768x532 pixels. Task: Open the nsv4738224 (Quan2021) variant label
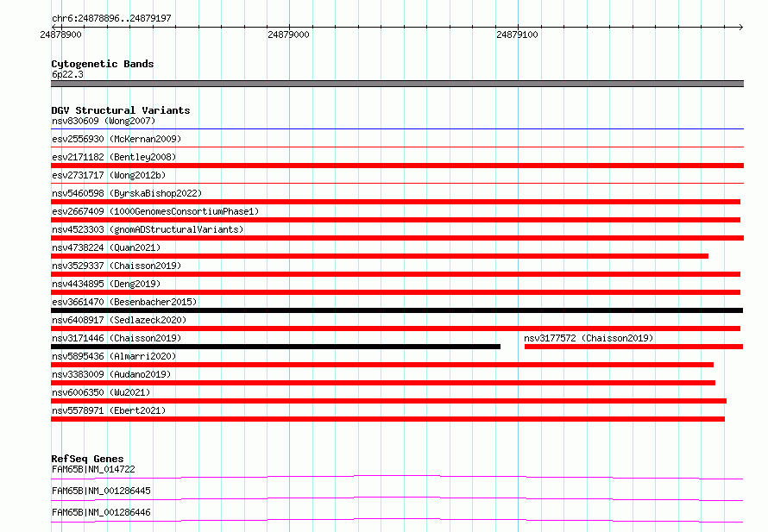(106, 247)
